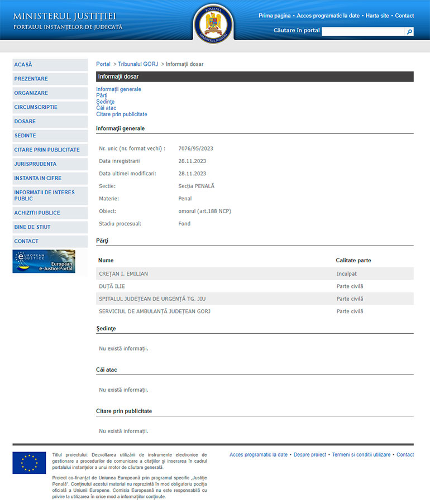Open CITARE PRIN PUBLICITATE sidebar item
430x504 pixels.
point(50,150)
